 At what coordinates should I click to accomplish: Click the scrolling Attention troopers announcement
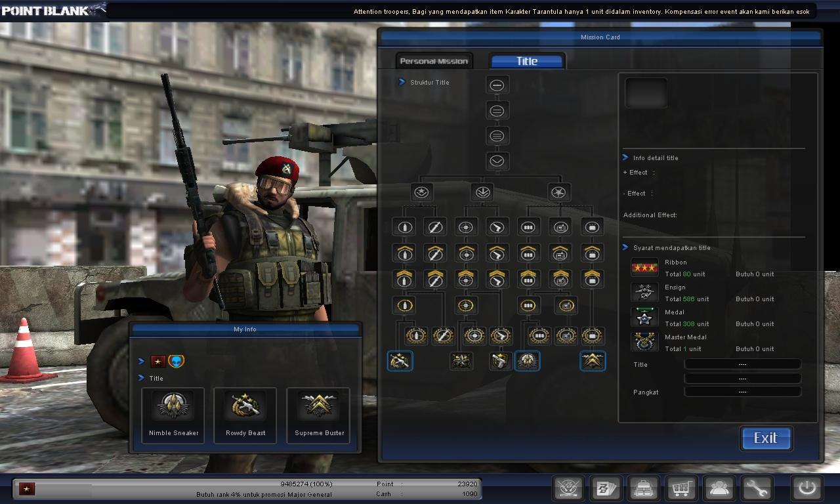581,11
